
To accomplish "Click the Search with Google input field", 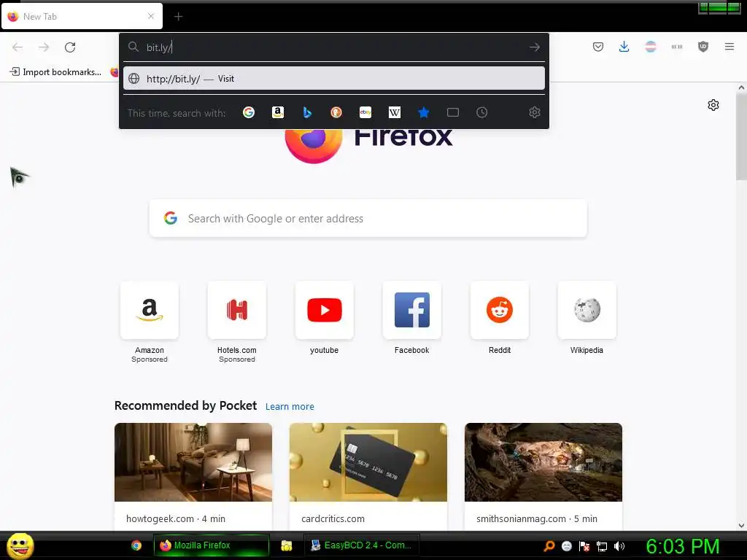I will pos(368,219).
